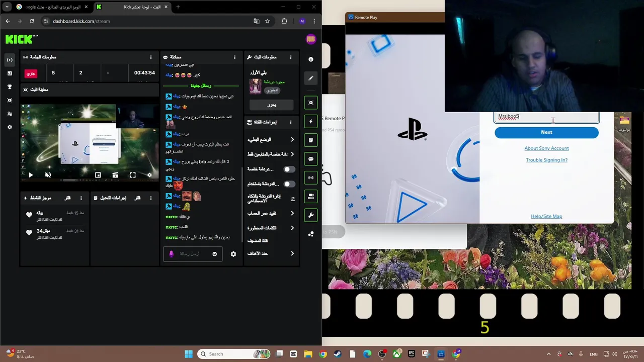
Task: Click the pencil edit icon in right toolbar
Action: (311, 78)
